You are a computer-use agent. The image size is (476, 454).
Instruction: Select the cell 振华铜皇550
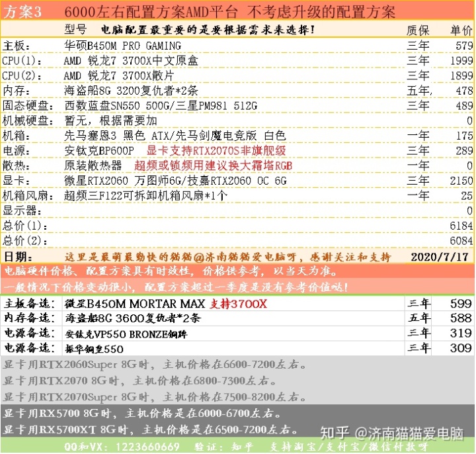[x=94, y=349]
